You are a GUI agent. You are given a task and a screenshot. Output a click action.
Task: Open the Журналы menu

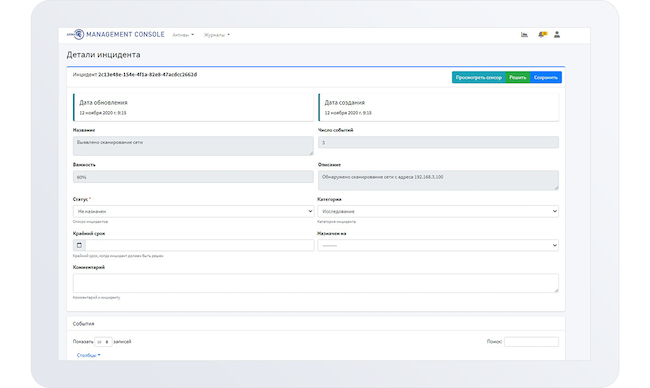tap(216, 35)
